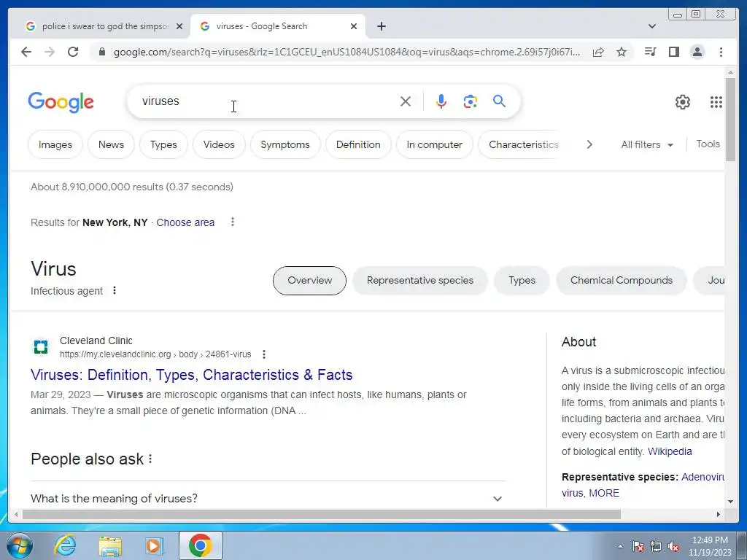Select the Types search filter chip
Viewport: 747px width, 560px height.
click(x=163, y=144)
